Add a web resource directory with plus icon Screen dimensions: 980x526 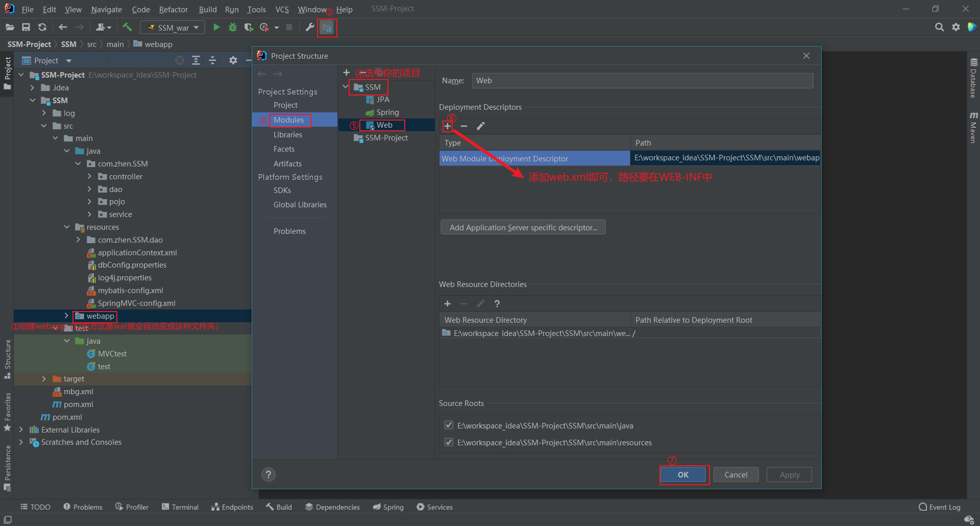click(448, 304)
